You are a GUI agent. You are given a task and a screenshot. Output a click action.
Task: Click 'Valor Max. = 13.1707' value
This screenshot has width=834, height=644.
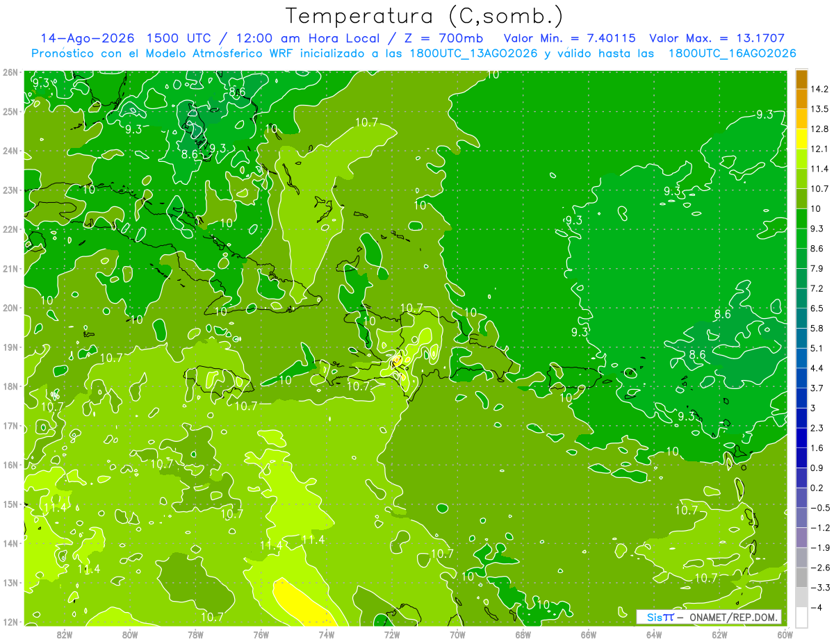[x=717, y=38]
